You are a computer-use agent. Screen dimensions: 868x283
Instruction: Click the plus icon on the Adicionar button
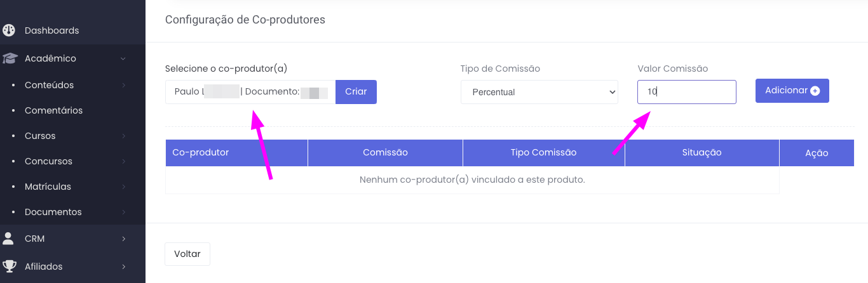[815, 91]
